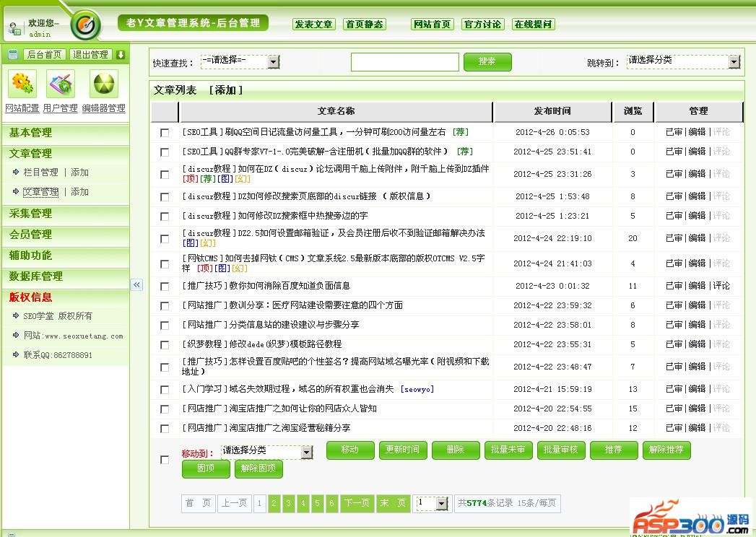Open the 网站配置 gear icon
Screen dimensions: 756x537
[22, 84]
